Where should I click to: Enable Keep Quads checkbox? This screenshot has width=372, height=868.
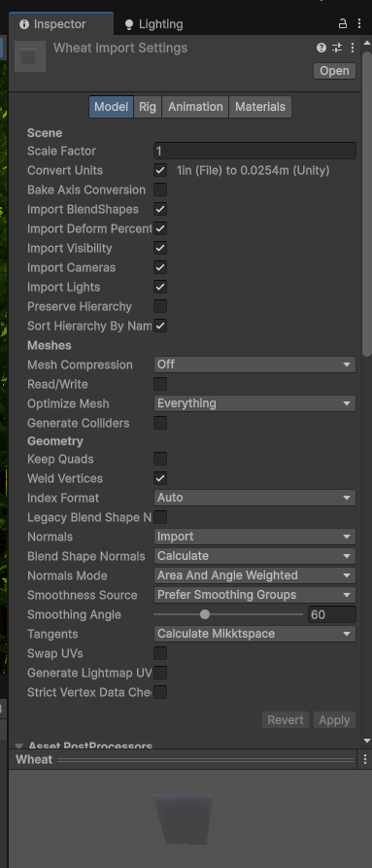coord(160,459)
